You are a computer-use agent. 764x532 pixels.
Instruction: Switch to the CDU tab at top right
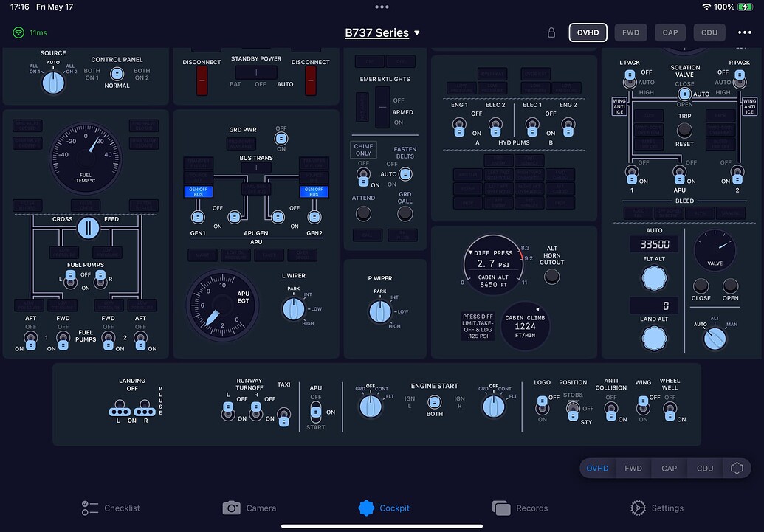[709, 32]
